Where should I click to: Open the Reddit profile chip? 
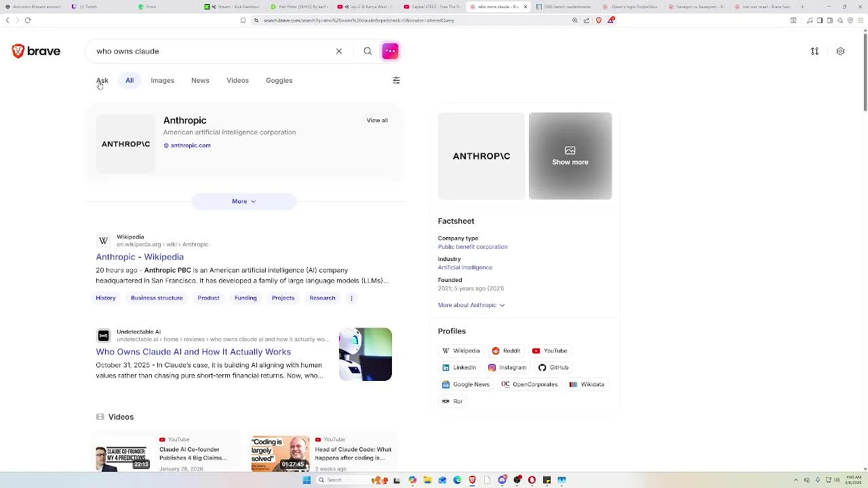[506, 350]
